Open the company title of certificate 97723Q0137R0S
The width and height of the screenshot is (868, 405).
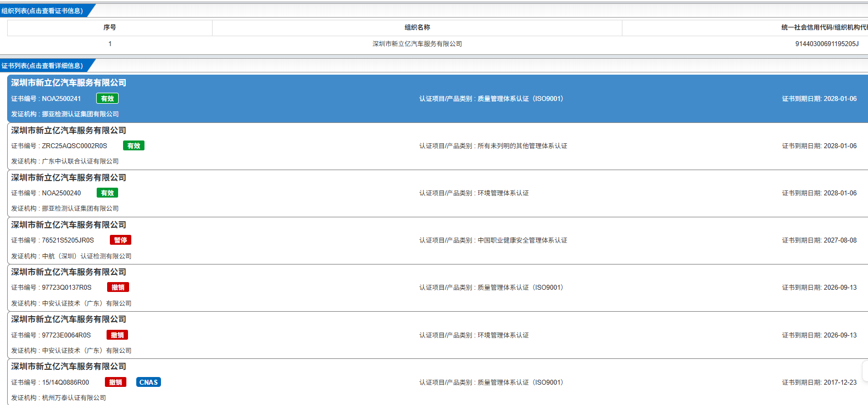point(69,272)
